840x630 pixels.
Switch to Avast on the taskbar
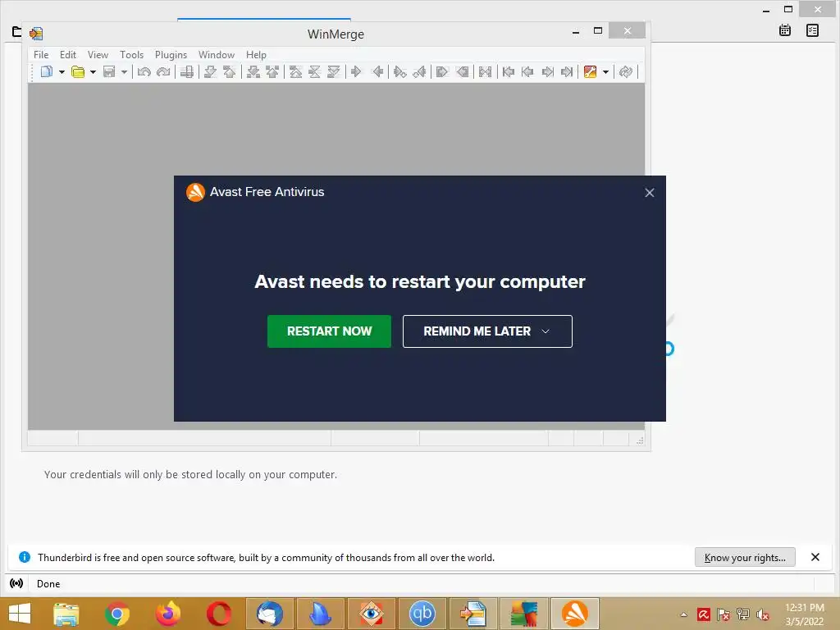click(575, 614)
